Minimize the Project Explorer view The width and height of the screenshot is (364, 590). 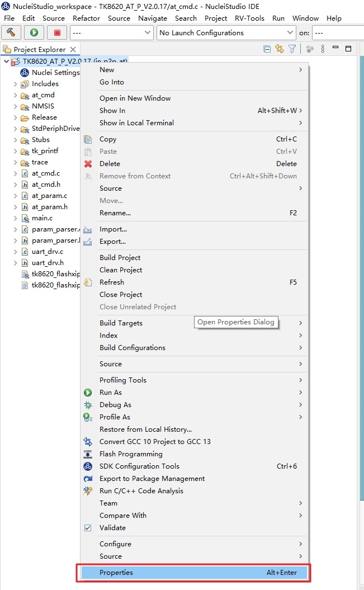[335, 48]
